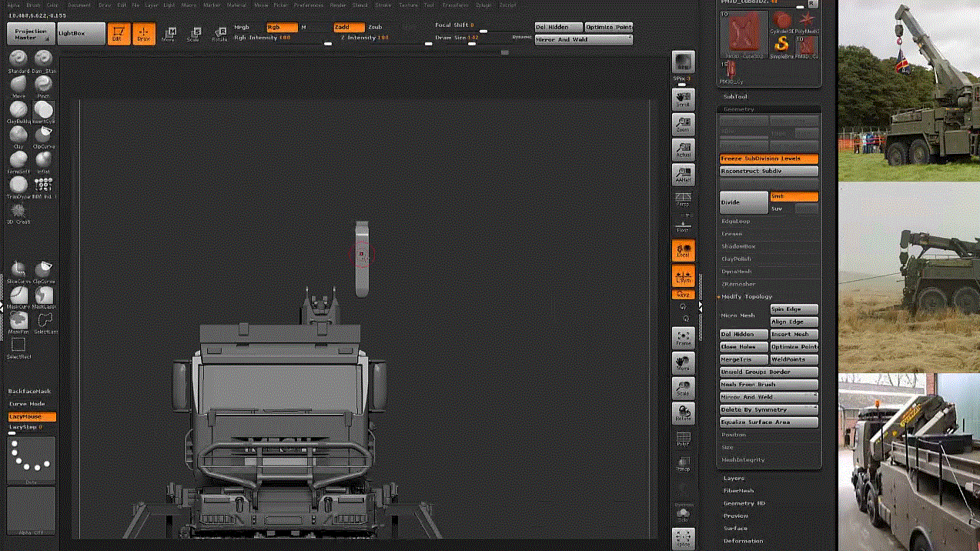Expand the DynaMesh section

coord(737,272)
